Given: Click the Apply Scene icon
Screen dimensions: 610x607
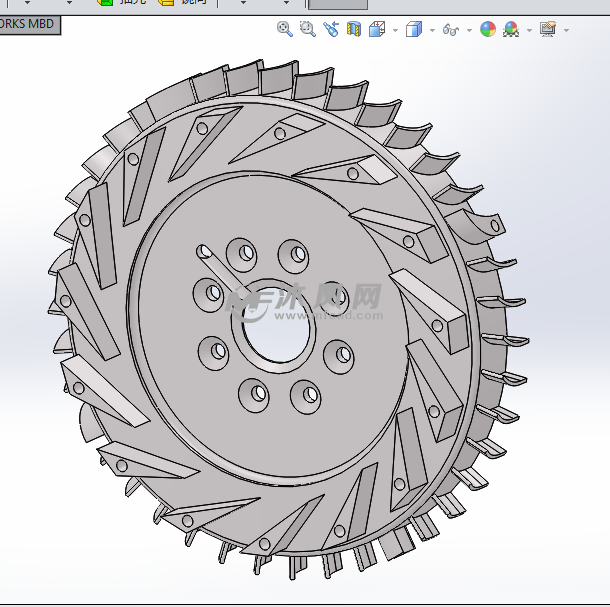Looking at the screenshot, I should (511, 29).
